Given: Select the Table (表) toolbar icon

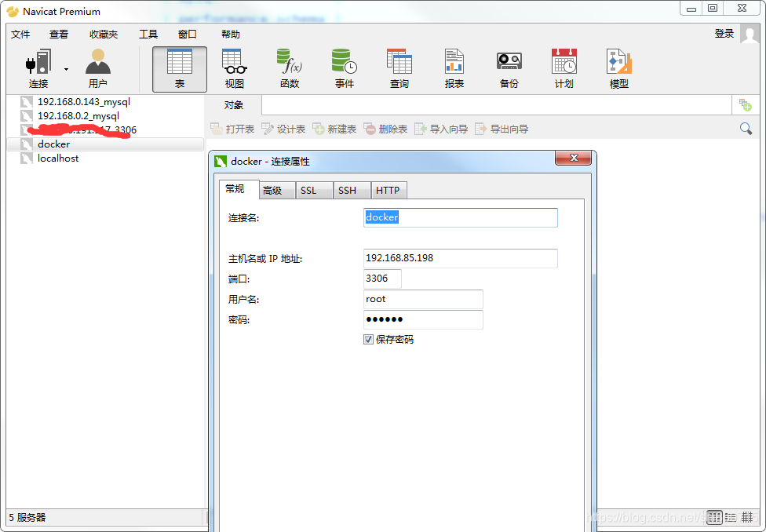Looking at the screenshot, I should [180, 69].
